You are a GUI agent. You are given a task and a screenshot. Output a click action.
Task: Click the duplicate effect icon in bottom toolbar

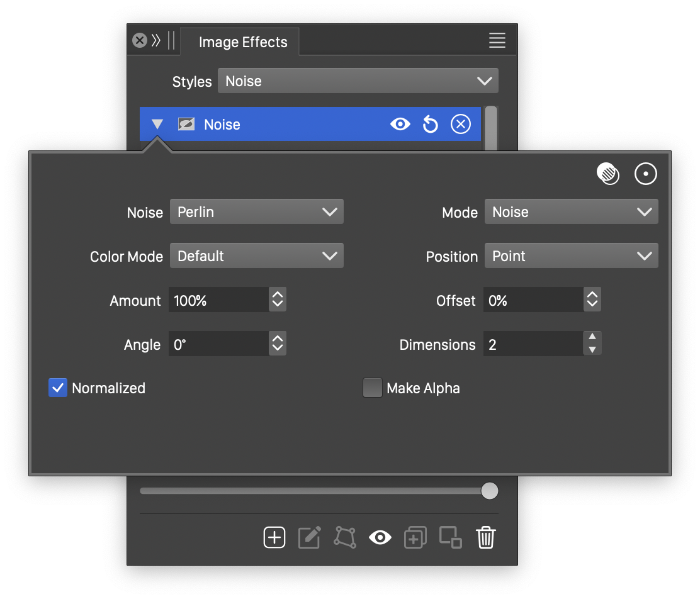[x=415, y=537]
